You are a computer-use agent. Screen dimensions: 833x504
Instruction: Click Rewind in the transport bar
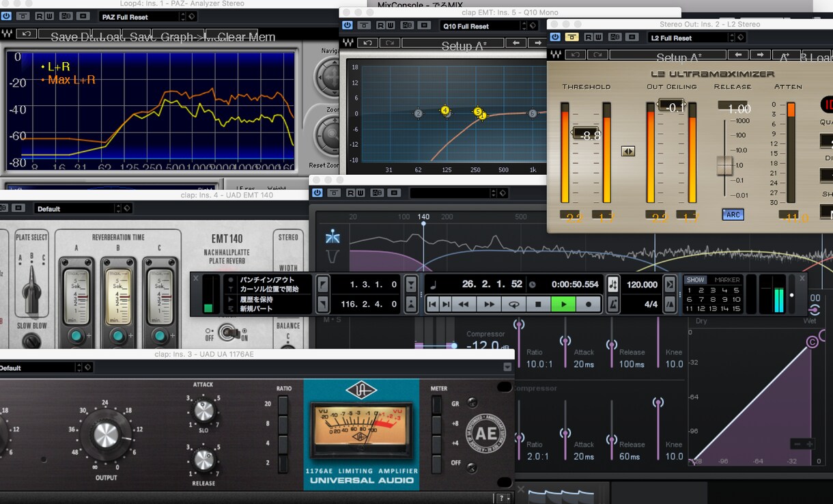tap(464, 304)
